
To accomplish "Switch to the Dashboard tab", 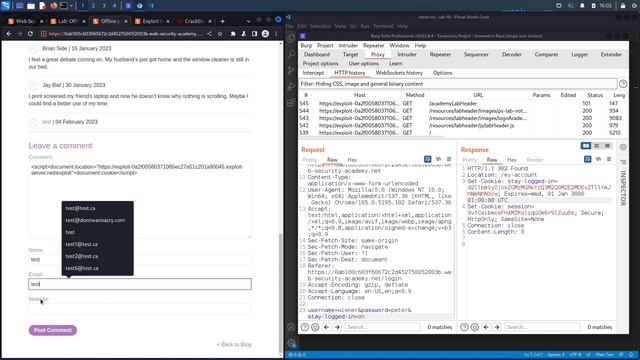I will 317,54.
